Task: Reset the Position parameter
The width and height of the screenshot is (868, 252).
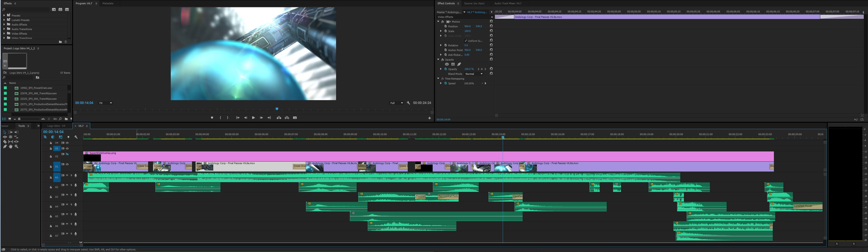Action: (491, 26)
